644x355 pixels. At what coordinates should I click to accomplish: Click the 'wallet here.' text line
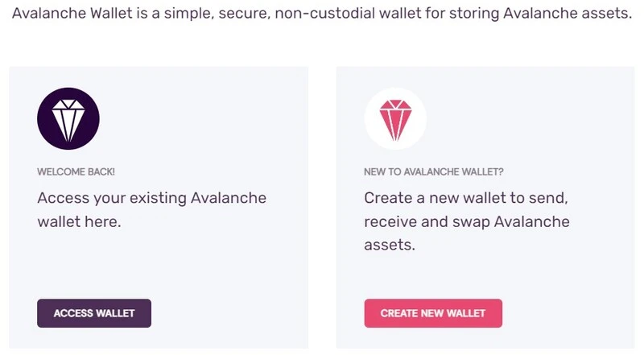coord(79,222)
